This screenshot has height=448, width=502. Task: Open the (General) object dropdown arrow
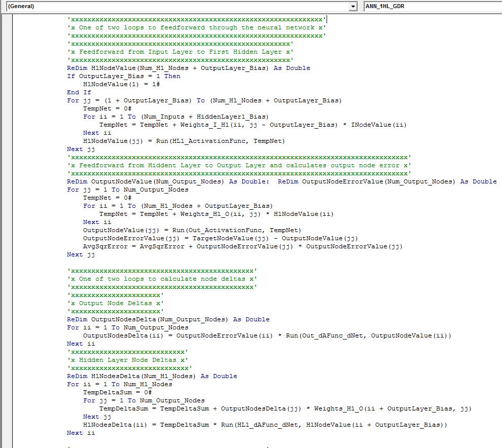(x=353, y=6)
